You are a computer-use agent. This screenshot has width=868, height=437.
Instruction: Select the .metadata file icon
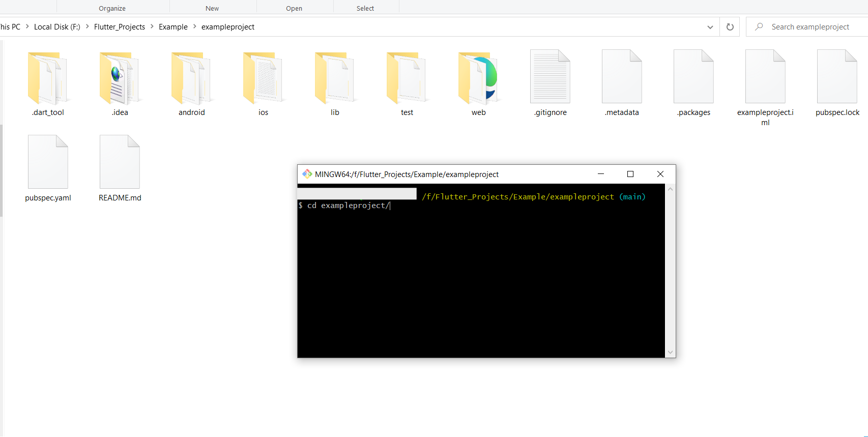coord(622,76)
